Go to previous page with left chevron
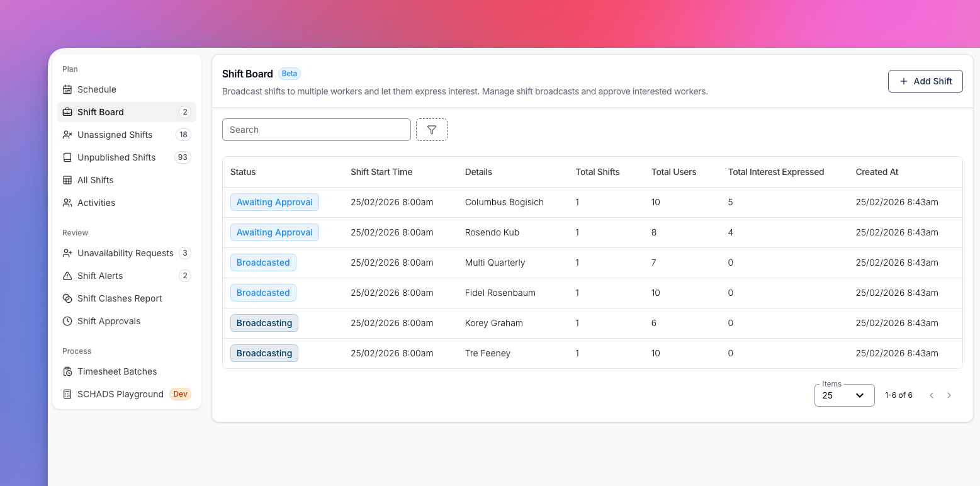Screen dimensions: 980x486 click(x=932, y=395)
